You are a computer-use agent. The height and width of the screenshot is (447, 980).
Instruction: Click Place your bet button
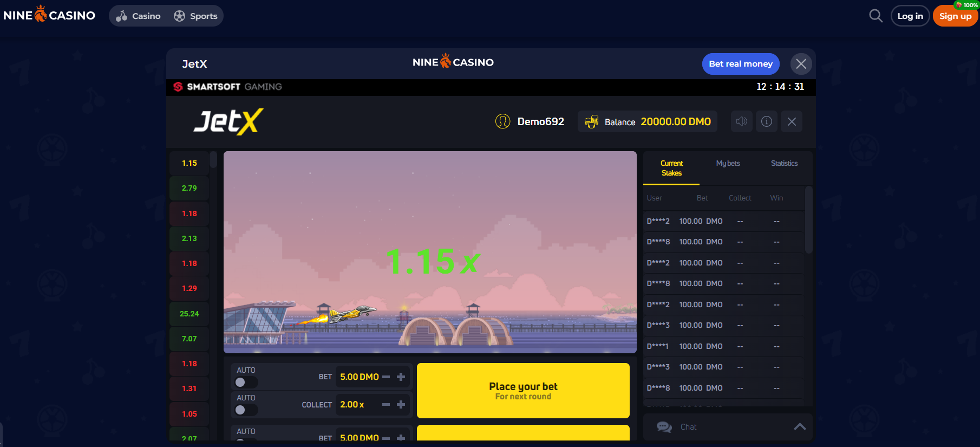click(523, 391)
